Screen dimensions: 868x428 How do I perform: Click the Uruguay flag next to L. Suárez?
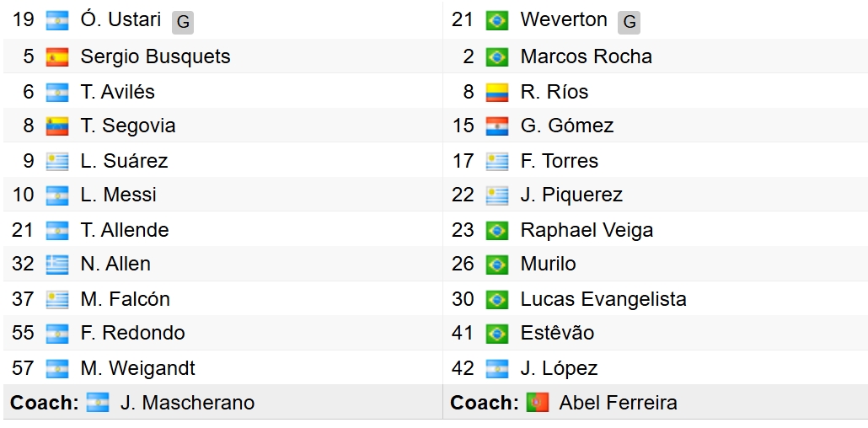click(x=57, y=161)
